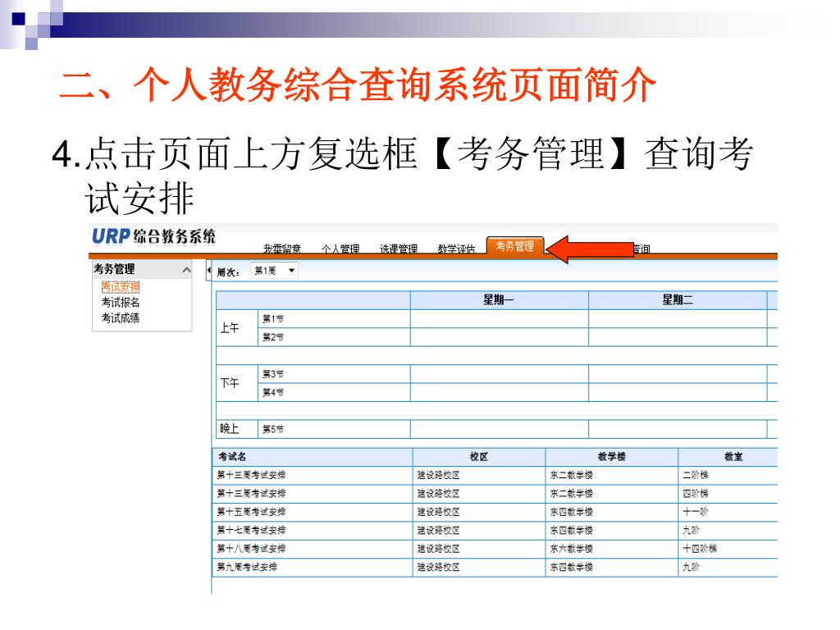Click the 校区 column header
Image resolution: width=840 pixels, height=630 pixels.
coord(479,457)
